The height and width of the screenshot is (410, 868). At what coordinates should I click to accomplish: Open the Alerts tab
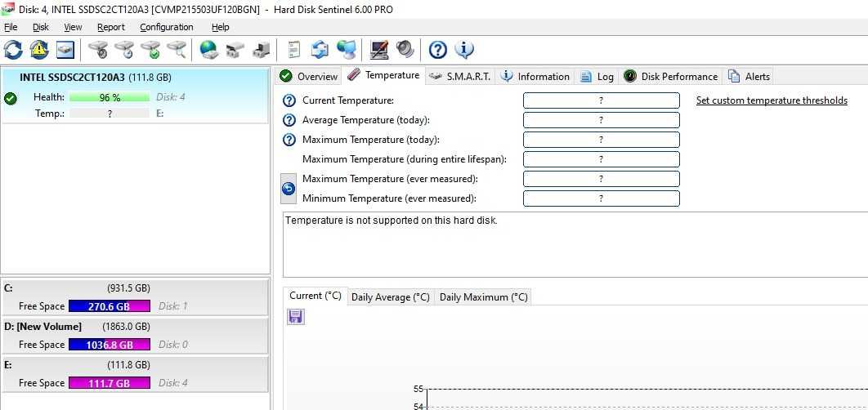[x=749, y=76]
